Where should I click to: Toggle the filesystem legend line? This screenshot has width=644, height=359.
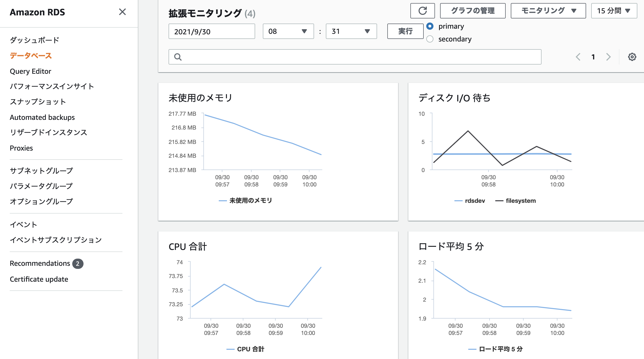click(x=515, y=201)
